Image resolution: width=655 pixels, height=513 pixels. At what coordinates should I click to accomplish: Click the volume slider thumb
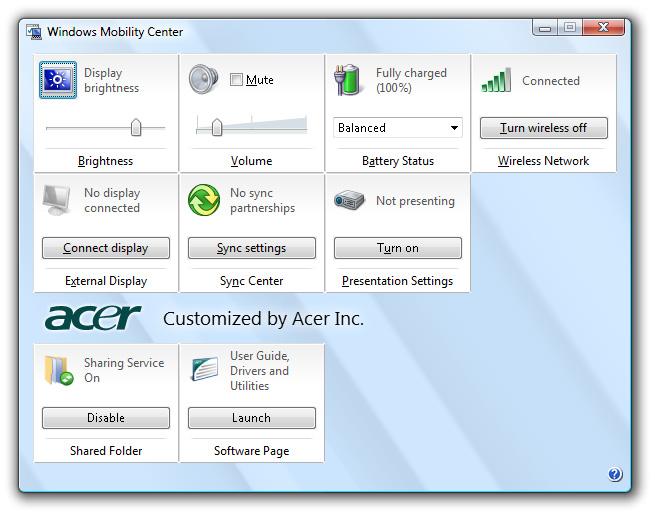pos(217,127)
